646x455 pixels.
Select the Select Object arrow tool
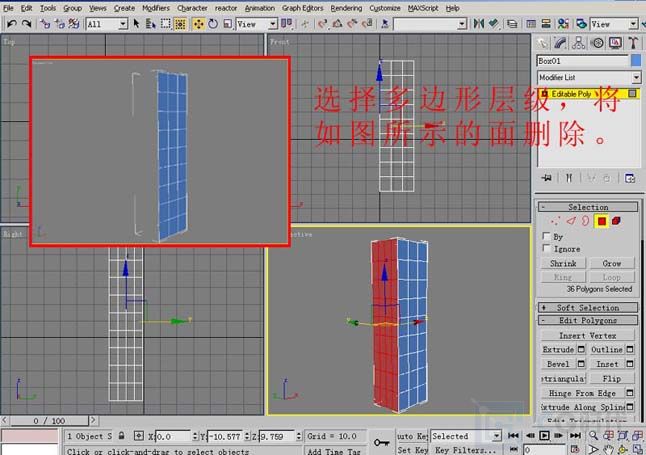pyautogui.click(x=136, y=24)
